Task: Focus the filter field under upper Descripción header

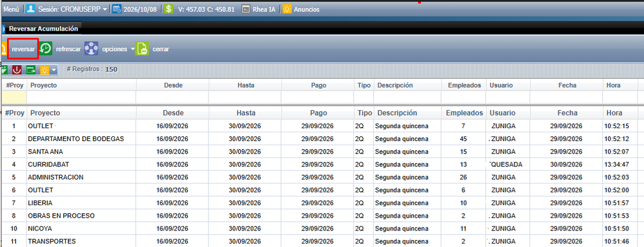Action: click(407, 97)
